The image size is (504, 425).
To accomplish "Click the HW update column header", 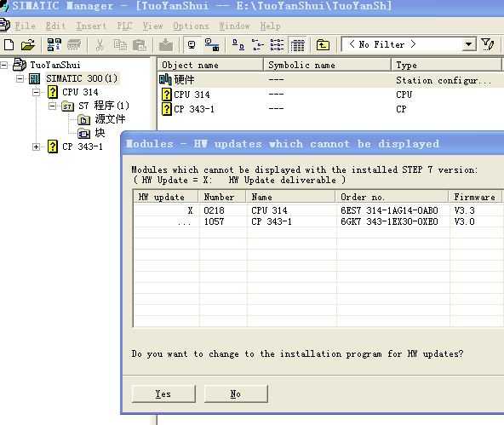I will click(x=165, y=197).
